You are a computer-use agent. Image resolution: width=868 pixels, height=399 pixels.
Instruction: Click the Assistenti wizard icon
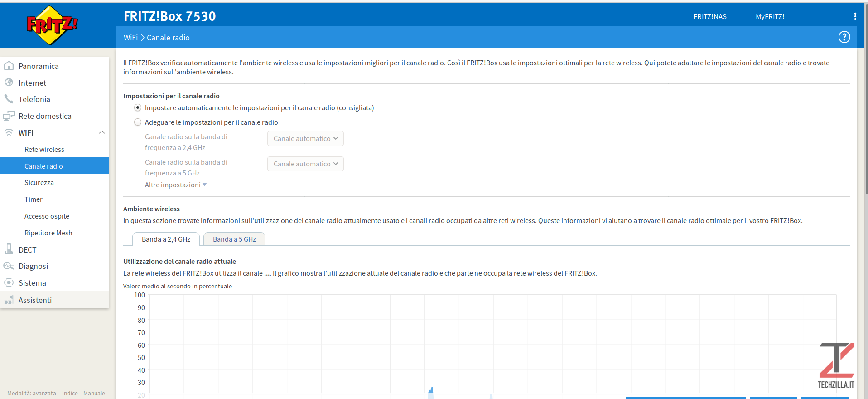click(x=9, y=300)
